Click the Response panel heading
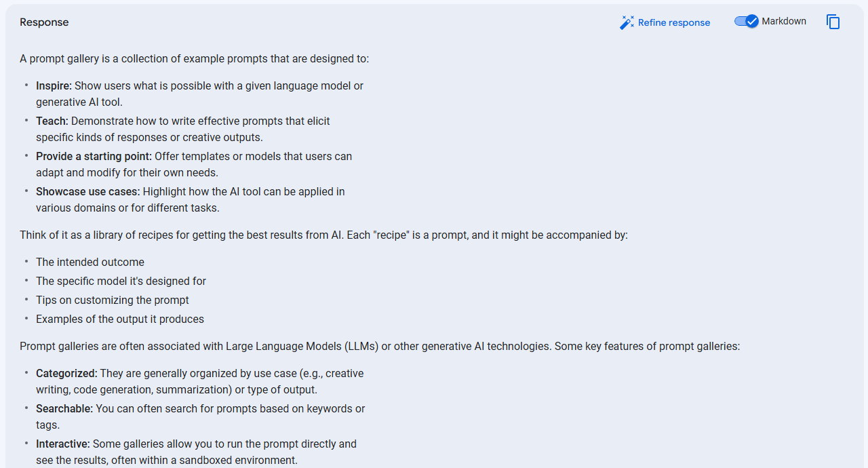This screenshot has height=468, width=868. click(x=44, y=22)
